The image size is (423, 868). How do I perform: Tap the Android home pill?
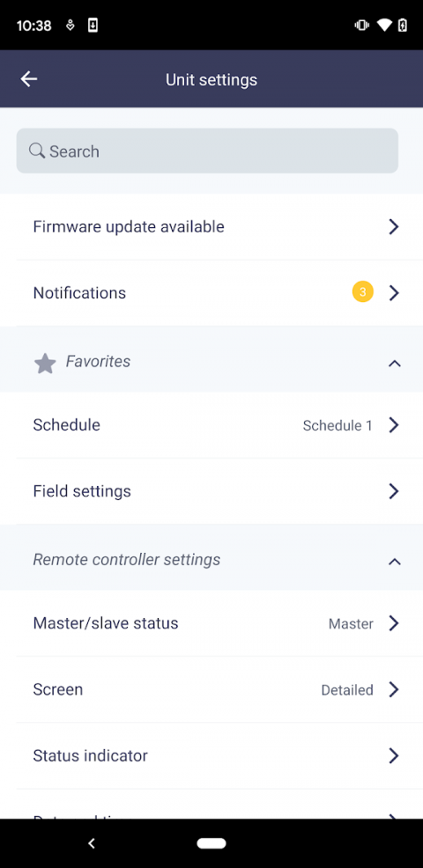pyautogui.click(x=211, y=843)
